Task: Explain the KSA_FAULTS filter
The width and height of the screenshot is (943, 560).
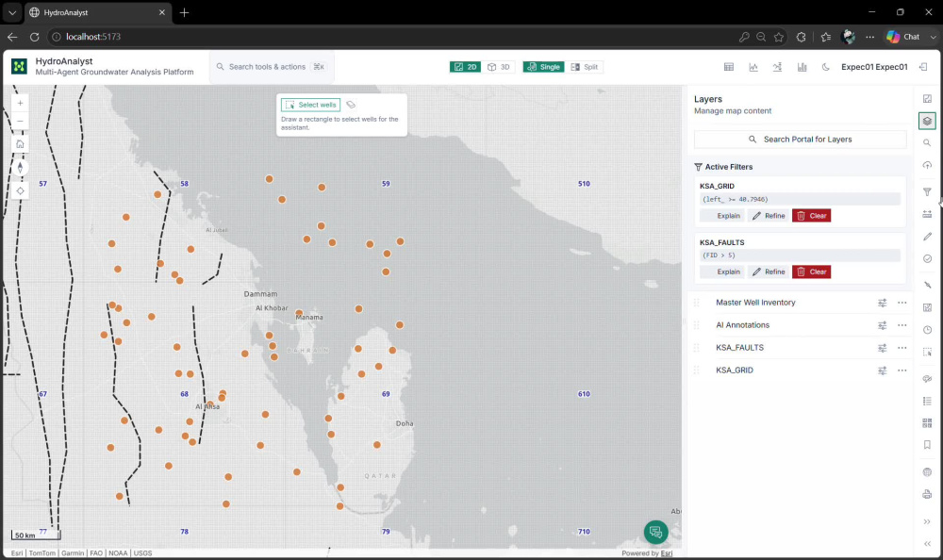Action: [x=722, y=272]
